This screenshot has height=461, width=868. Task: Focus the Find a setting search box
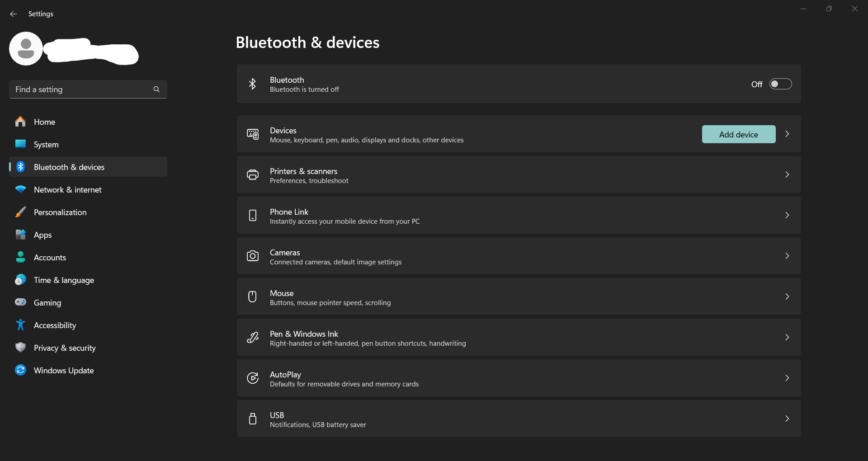pos(88,89)
